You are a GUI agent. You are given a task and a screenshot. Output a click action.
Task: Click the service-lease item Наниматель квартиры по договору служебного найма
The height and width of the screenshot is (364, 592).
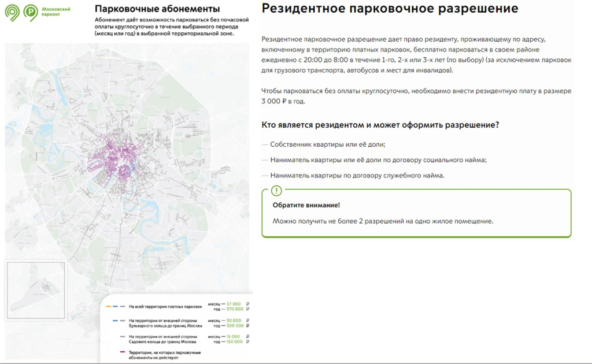click(357, 176)
